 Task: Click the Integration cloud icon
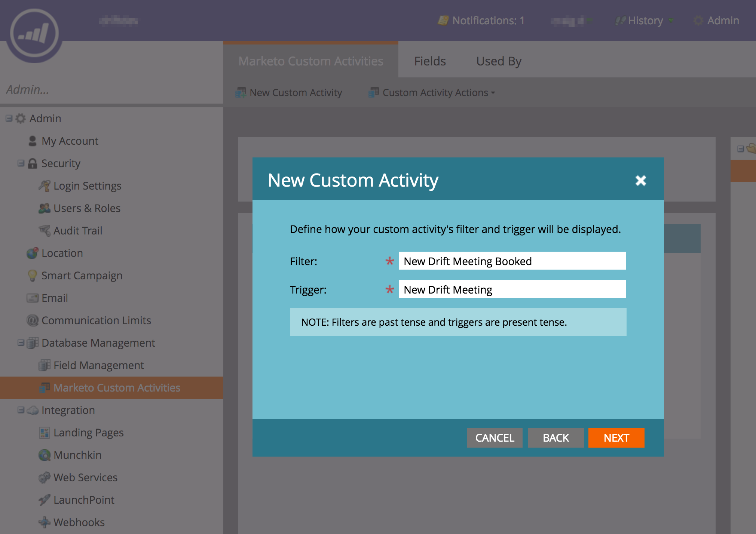(33, 410)
